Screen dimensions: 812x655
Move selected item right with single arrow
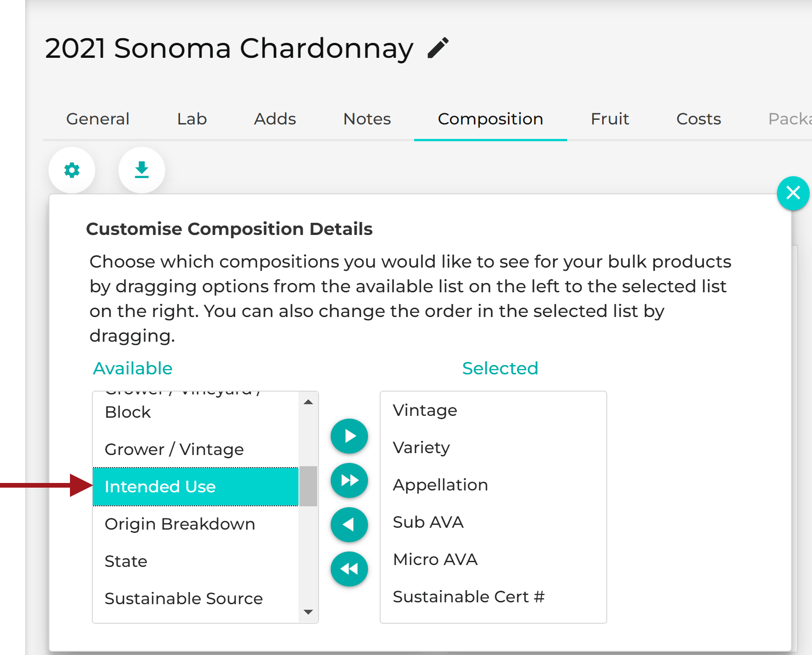349,436
